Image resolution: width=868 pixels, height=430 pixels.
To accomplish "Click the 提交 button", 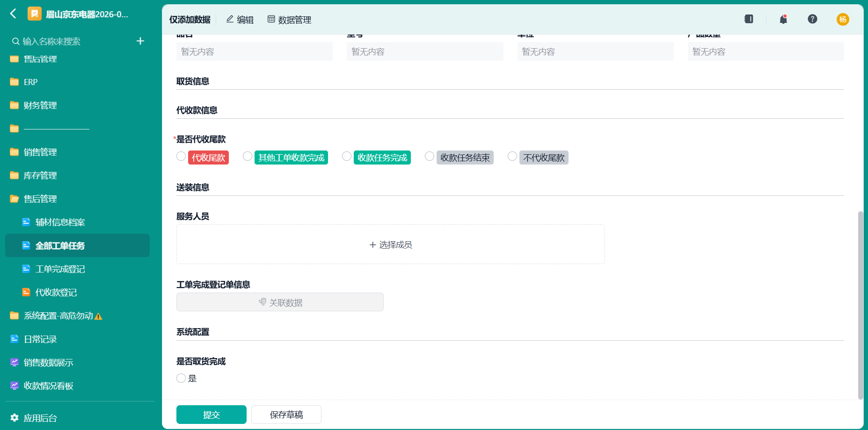I will point(212,415).
